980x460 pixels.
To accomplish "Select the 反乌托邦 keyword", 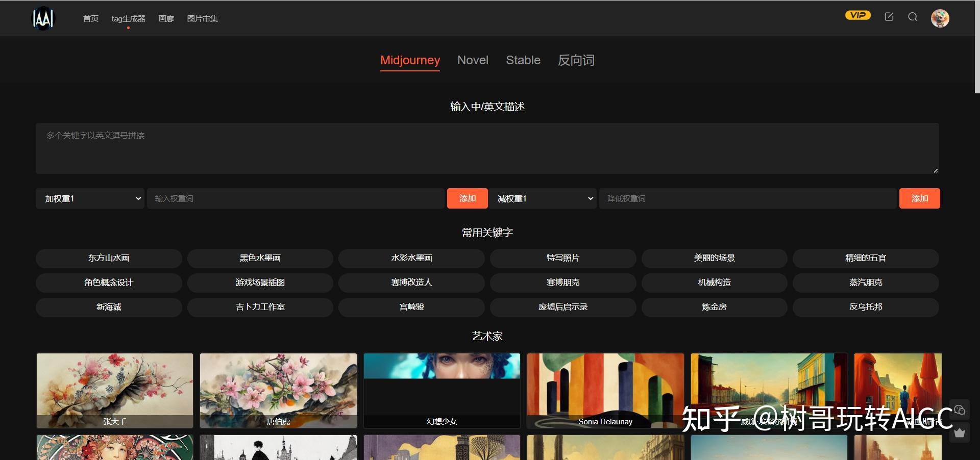I will pyautogui.click(x=866, y=307).
